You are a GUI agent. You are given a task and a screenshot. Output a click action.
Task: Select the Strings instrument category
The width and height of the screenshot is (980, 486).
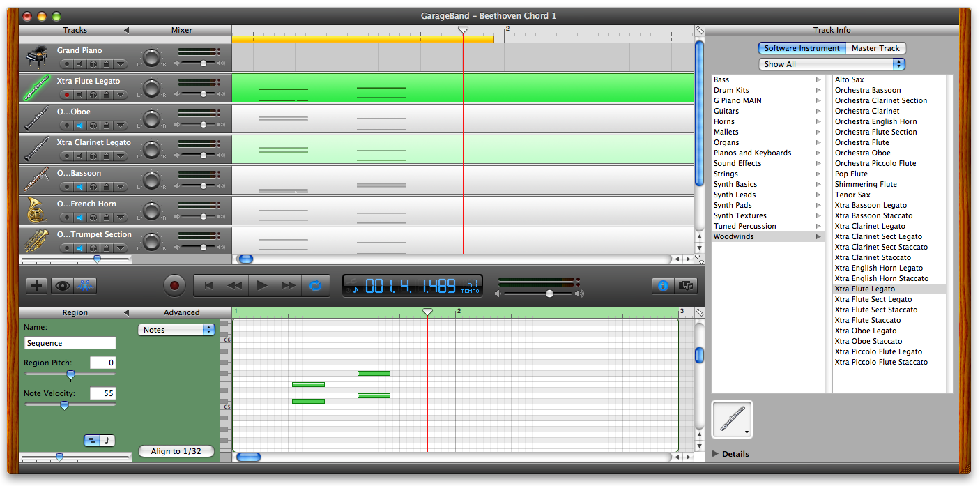(x=767, y=174)
